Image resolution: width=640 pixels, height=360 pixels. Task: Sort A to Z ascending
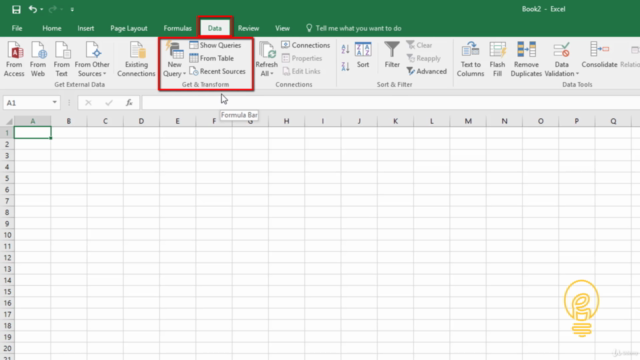345,49
